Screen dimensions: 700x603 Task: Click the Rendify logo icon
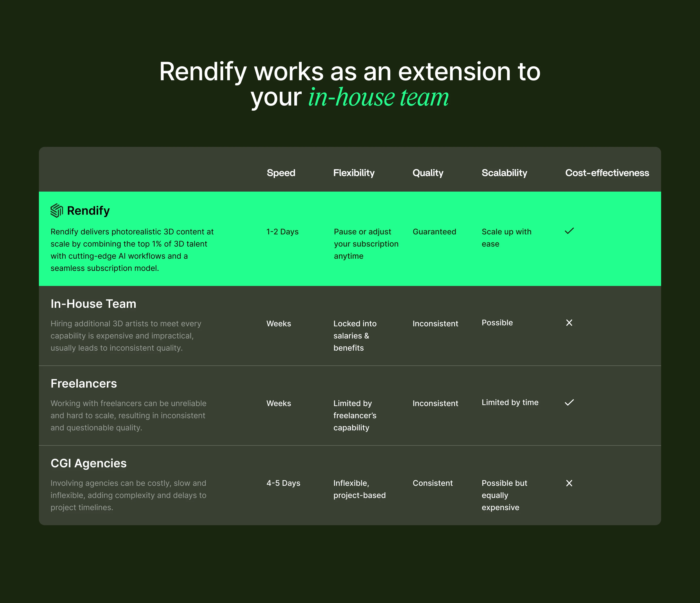(x=57, y=211)
